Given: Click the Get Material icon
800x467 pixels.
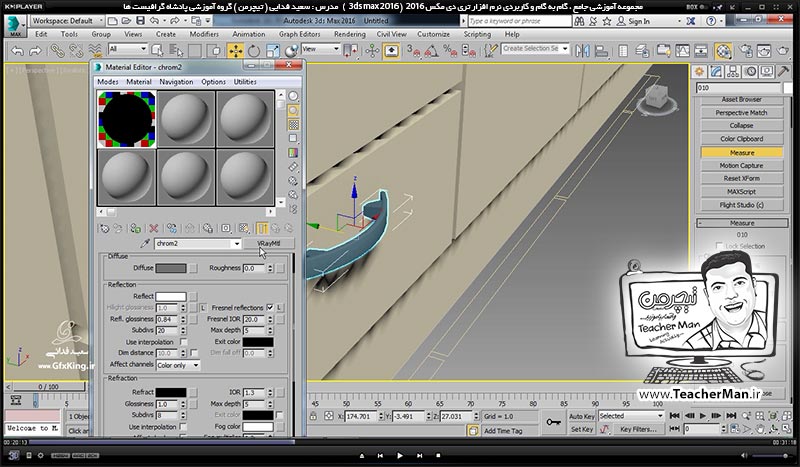Looking at the screenshot, I should pyautogui.click(x=104, y=228).
